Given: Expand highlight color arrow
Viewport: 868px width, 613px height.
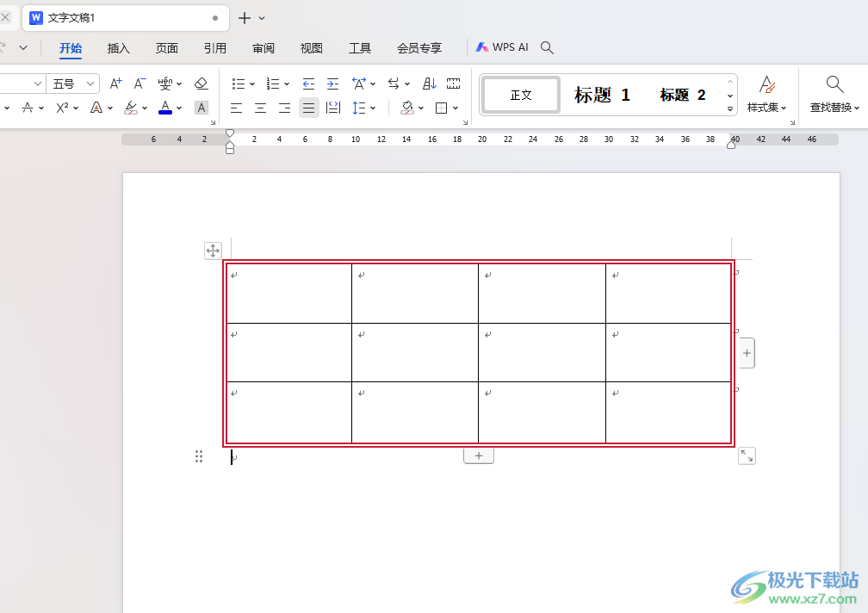Looking at the screenshot, I should click(145, 108).
